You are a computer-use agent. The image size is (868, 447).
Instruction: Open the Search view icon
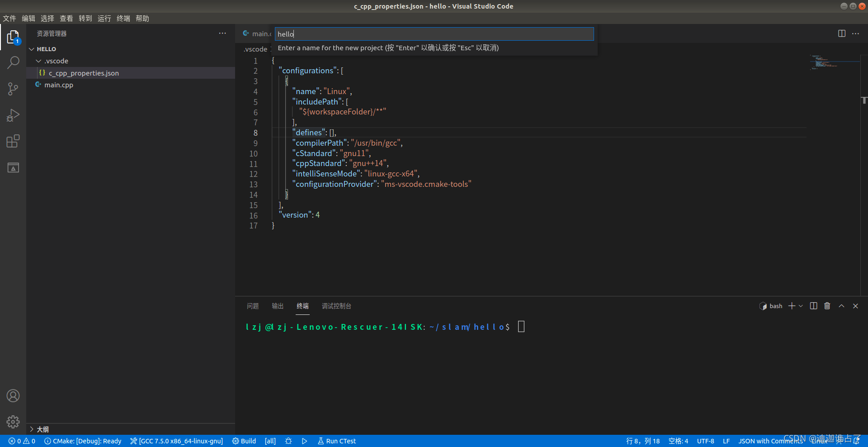(x=13, y=62)
